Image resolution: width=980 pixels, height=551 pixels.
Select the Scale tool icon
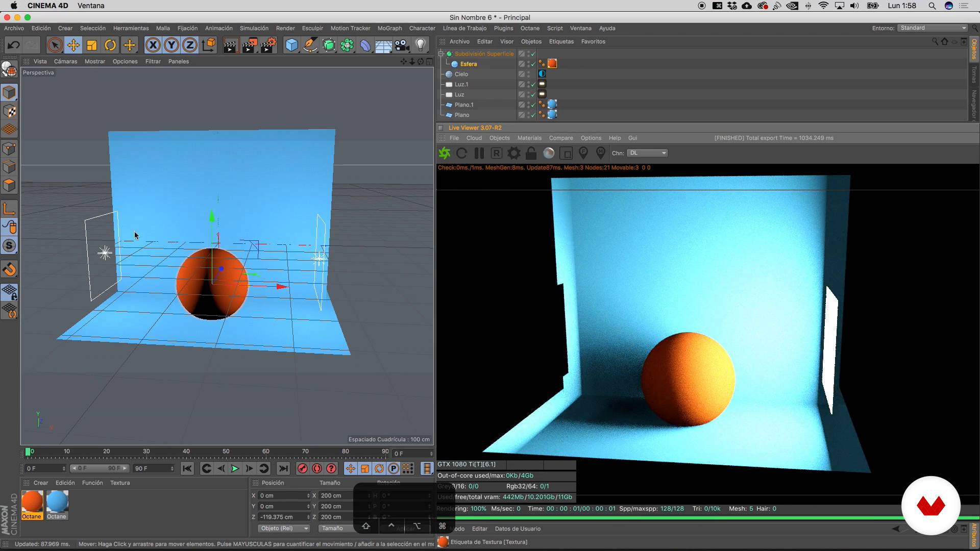[x=91, y=45]
